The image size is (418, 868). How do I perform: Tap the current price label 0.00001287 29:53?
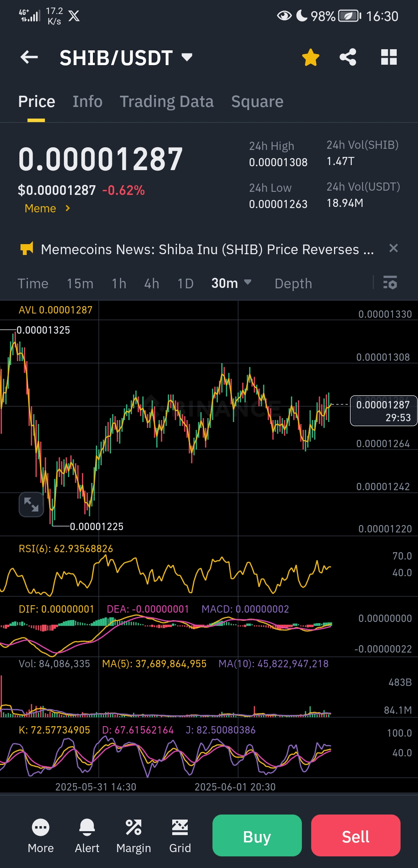tap(384, 411)
